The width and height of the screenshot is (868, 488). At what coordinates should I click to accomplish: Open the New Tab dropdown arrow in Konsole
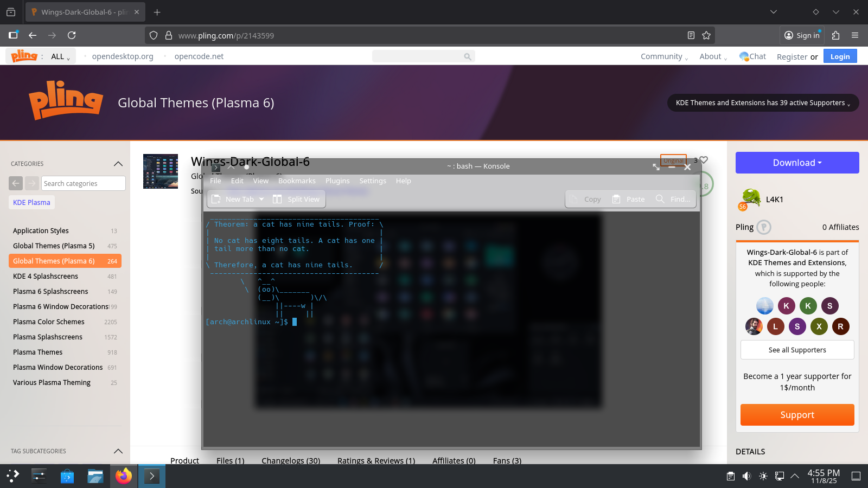point(261,199)
